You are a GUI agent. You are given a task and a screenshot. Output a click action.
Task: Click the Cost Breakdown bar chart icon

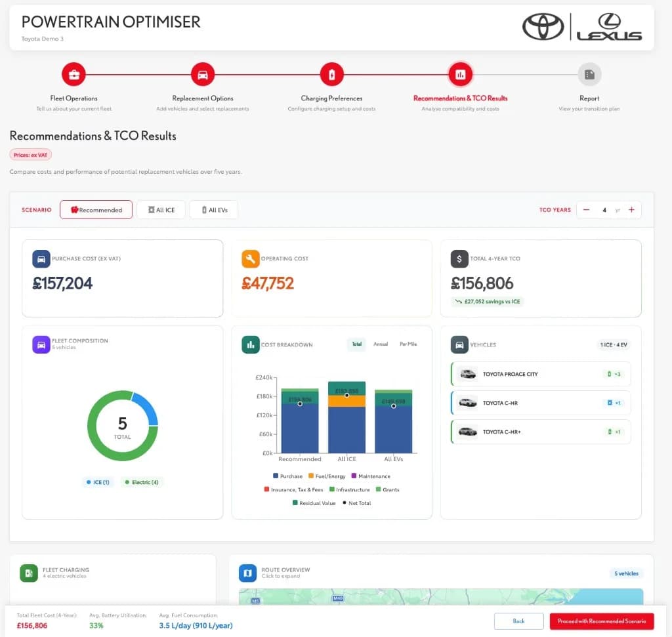tap(250, 344)
